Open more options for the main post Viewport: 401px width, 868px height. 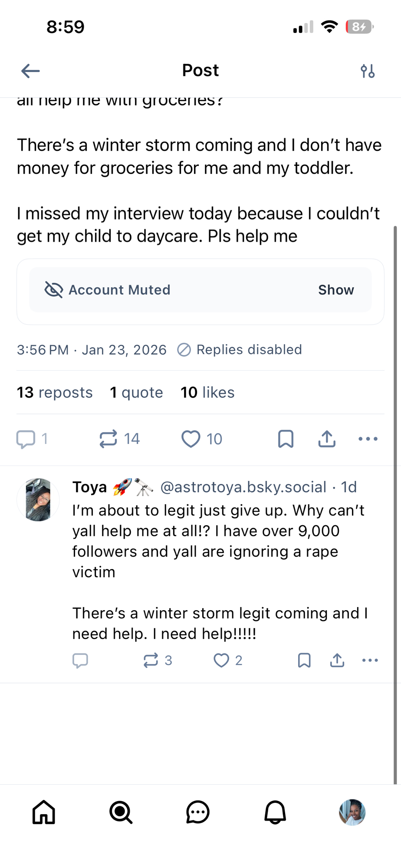click(x=368, y=439)
